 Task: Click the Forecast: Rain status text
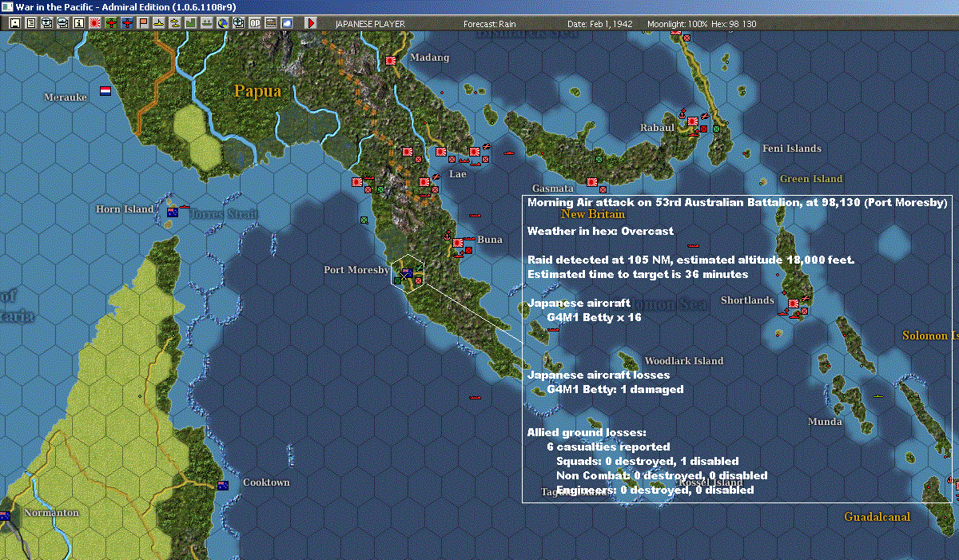point(489,24)
